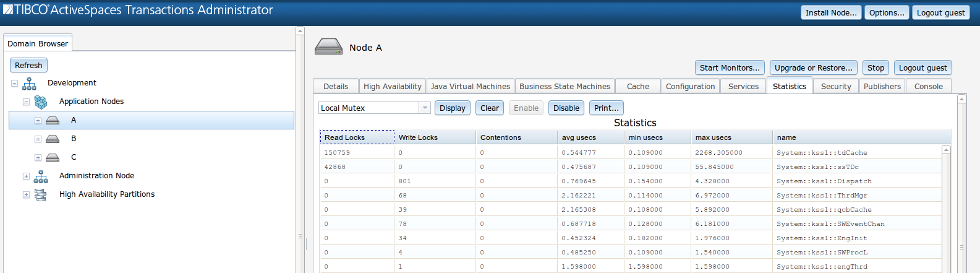Click Upgrade or Restore... button
980x273 pixels.
(x=813, y=67)
